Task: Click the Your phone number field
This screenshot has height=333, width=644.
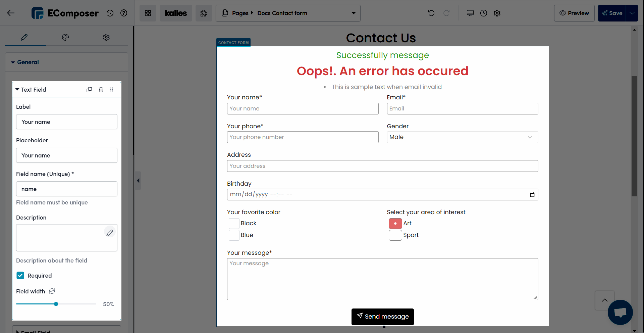Action: pyautogui.click(x=303, y=137)
